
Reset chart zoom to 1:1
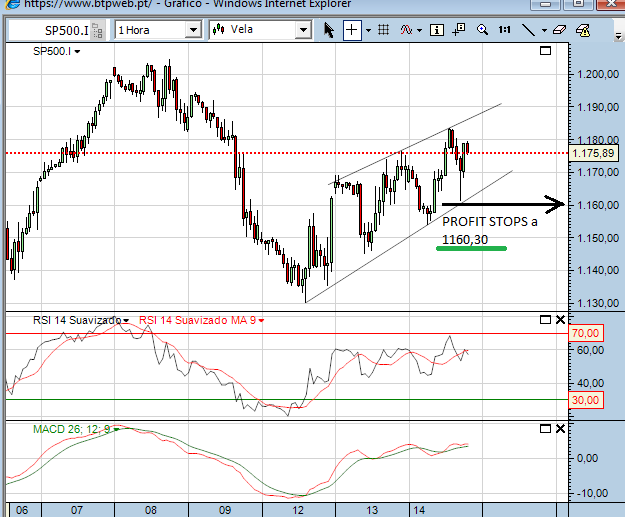click(504, 30)
